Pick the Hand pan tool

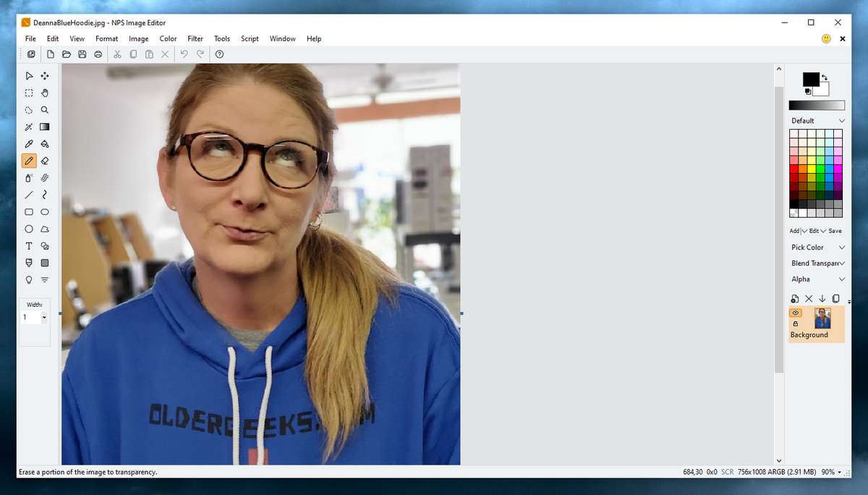(x=45, y=93)
